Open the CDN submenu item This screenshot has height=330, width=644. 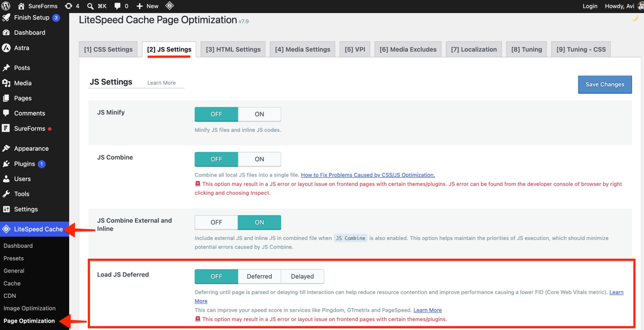10,296
